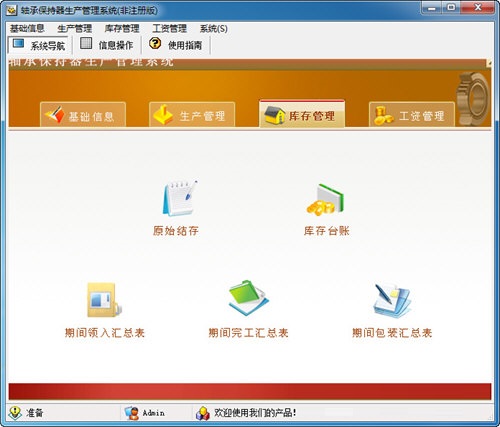Click the 准备 status icon
Viewport: 500px width, 427px height.
click(x=15, y=413)
